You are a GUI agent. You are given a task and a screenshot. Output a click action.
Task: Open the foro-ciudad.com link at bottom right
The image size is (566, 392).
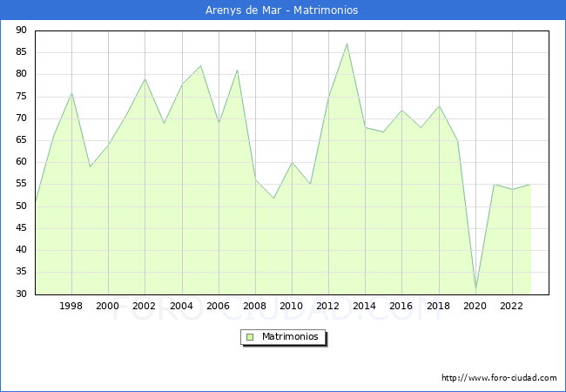point(499,378)
